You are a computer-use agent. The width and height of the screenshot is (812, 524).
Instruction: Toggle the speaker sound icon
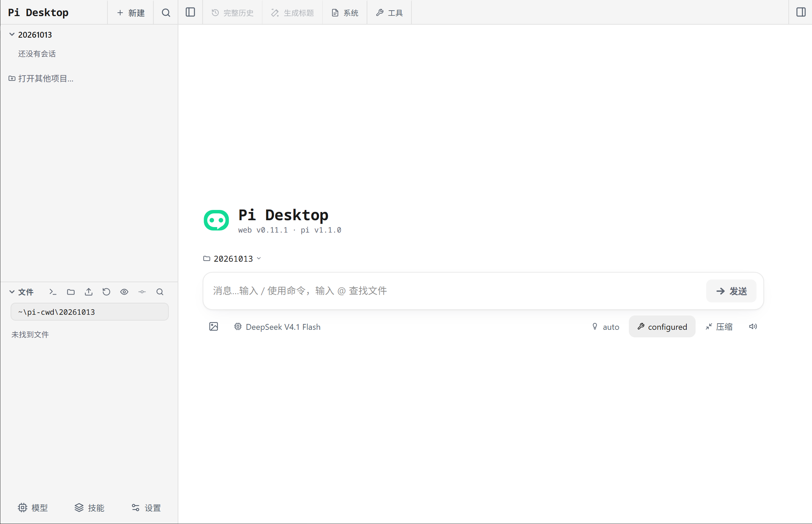(753, 327)
